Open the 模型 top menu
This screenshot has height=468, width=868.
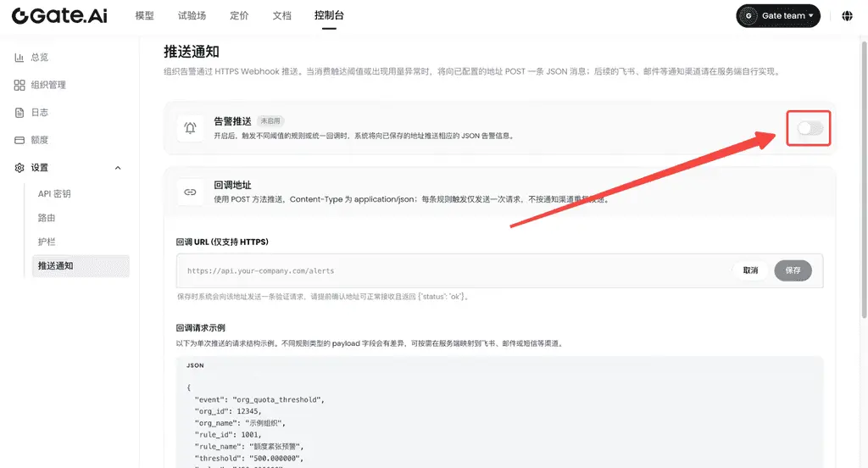144,15
